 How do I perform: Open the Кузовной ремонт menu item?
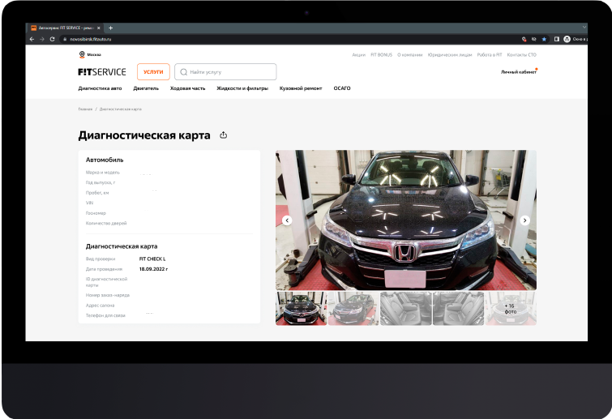click(x=301, y=88)
